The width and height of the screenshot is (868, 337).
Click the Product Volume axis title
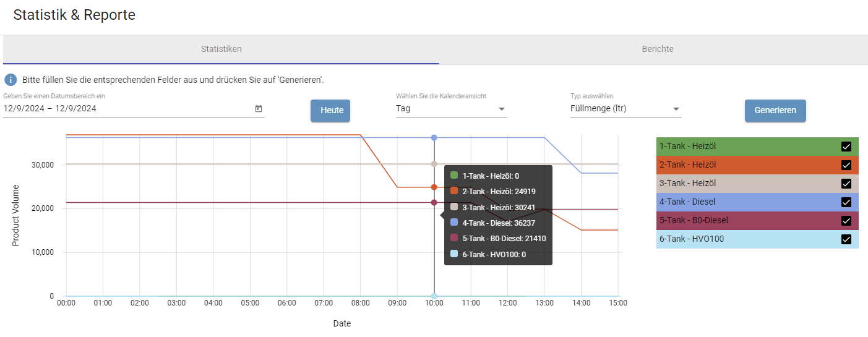16,215
